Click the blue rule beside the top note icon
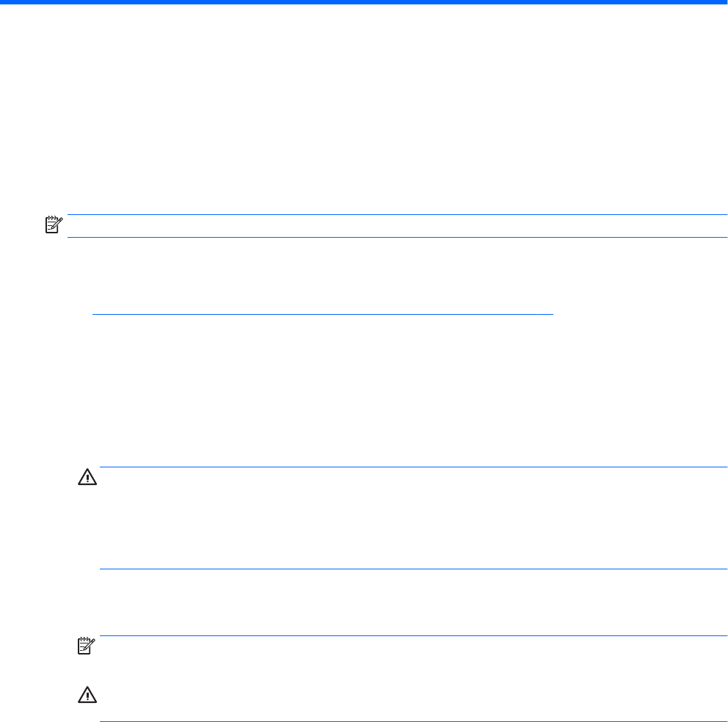This screenshot has height=722, width=728. [x=397, y=214]
